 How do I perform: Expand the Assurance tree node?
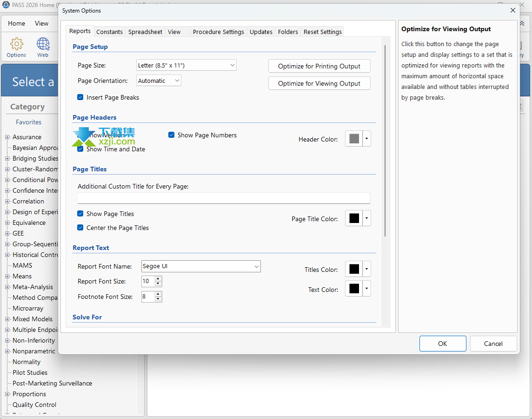pos(7,137)
